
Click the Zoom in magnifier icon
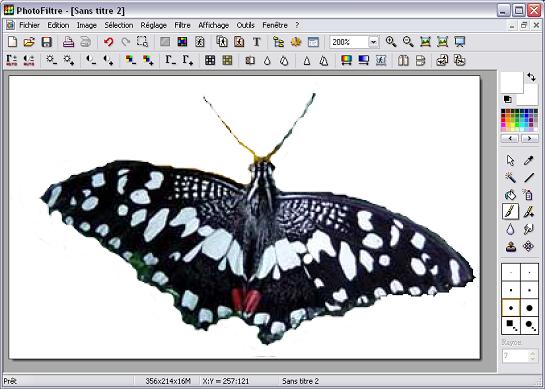(x=391, y=42)
